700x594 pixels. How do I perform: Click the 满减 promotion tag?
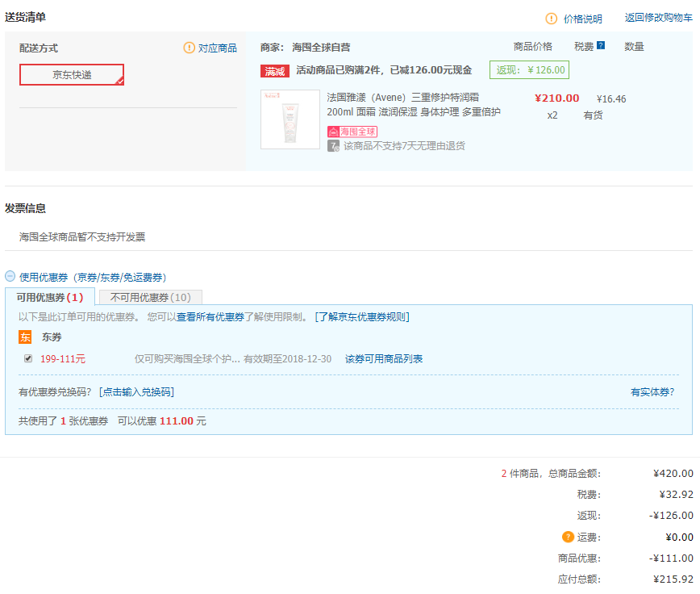274,71
